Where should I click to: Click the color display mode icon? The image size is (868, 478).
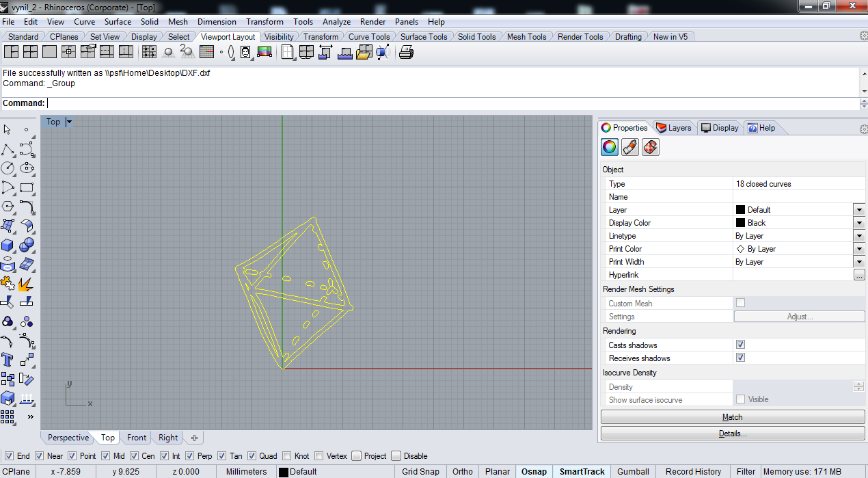click(x=265, y=52)
